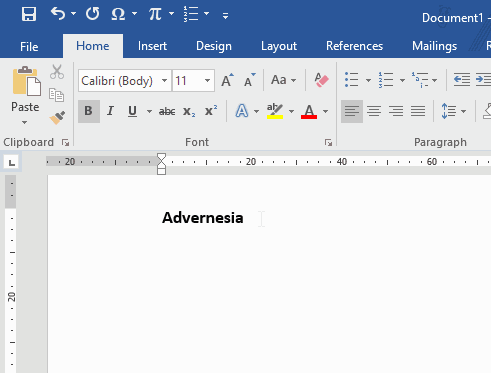Image resolution: width=491 pixels, height=373 pixels.
Task: Open the highlight color dropdown arrow
Action: point(291,111)
